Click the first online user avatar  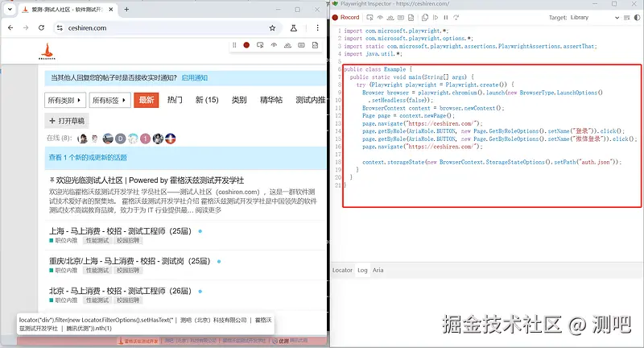(83, 139)
